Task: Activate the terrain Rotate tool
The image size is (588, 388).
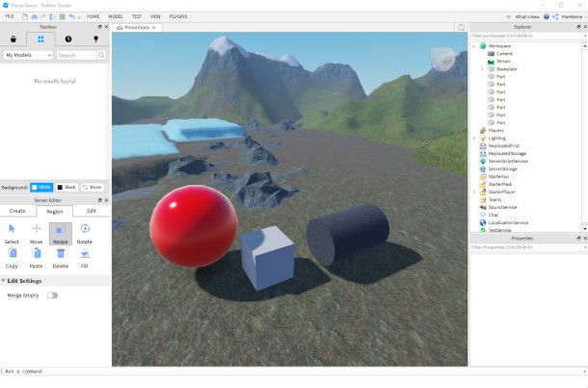Action: coord(85,234)
